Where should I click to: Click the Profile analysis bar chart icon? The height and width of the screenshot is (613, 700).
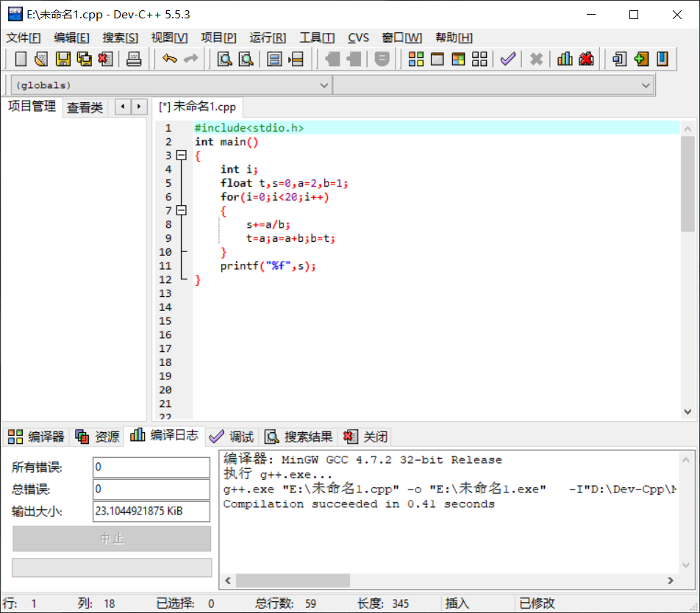pos(565,59)
